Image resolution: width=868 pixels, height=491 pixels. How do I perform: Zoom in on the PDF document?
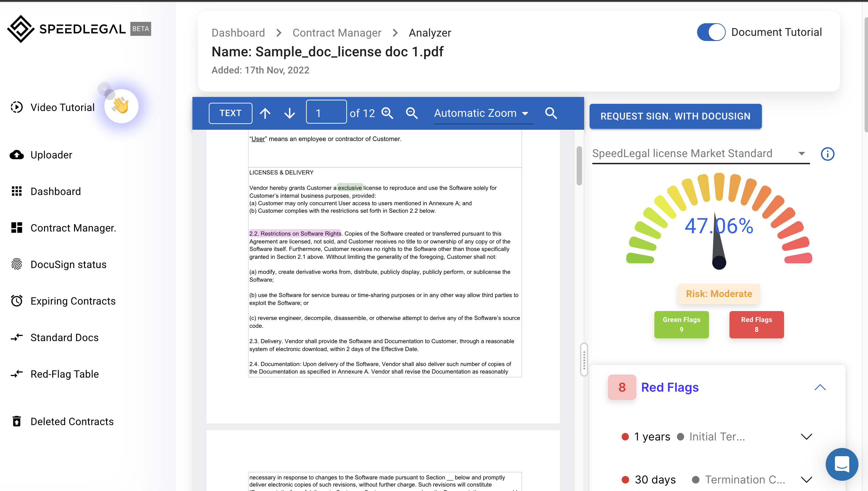tap(387, 113)
